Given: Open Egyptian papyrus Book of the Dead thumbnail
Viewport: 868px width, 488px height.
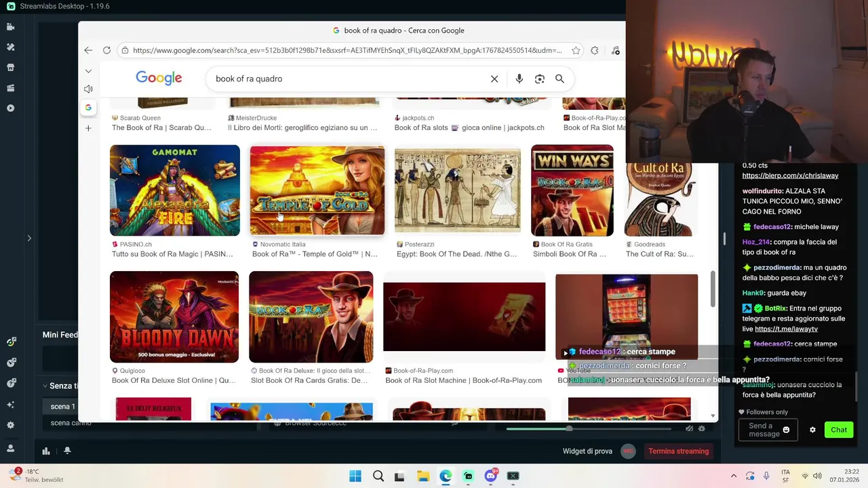Looking at the screenshot, I should tap(458, 190).
